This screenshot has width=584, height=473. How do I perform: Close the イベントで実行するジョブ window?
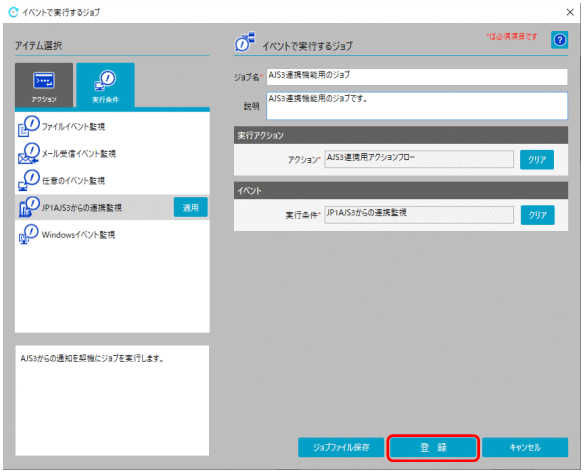[570, 12]
